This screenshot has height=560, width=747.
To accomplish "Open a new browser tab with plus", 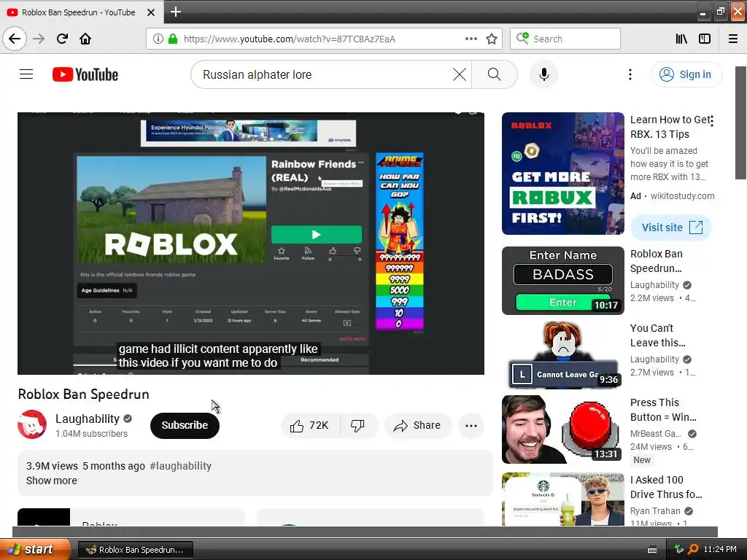I will click(x=175, y=12).
